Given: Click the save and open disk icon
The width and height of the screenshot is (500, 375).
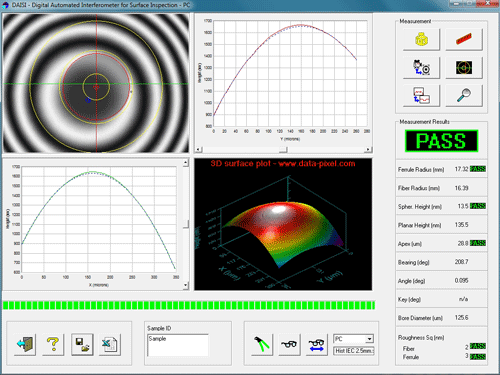Looking at the screenshot, I should (x=82, y=344).
